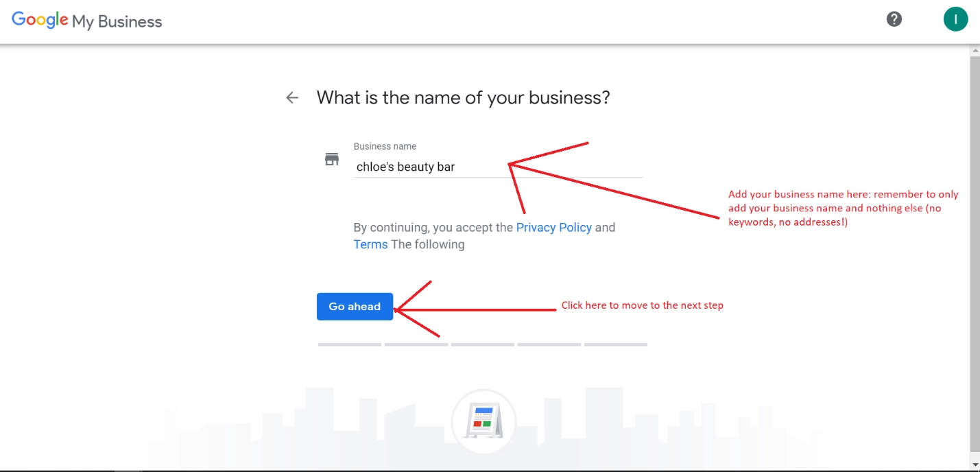980x472 pixels.
Task: Click the page's vertical scrollbar
Action: pyautogui.click(x=975, y=255)
